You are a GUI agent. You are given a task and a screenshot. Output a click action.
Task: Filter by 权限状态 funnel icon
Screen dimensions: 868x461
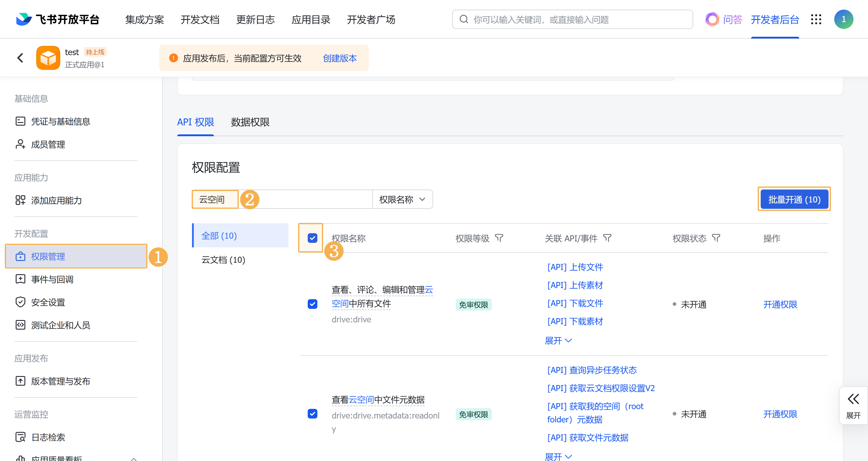tap(716, 238)
